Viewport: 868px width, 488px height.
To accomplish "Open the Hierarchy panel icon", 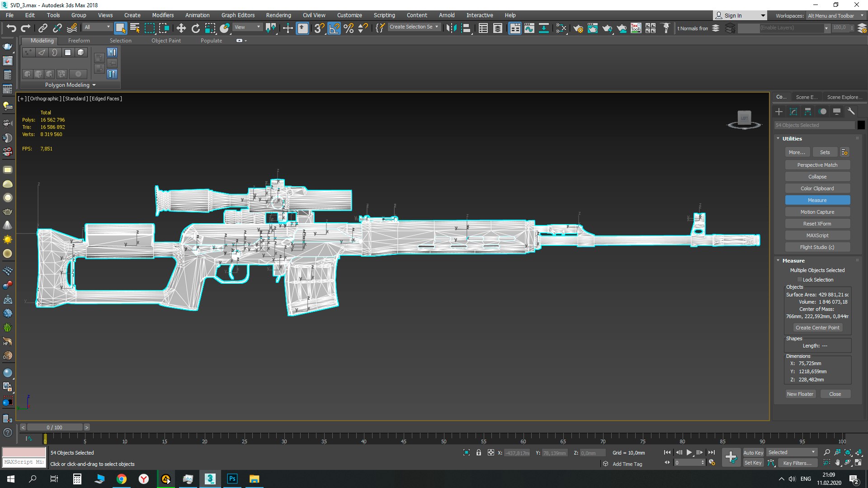I will coord(808,112).
